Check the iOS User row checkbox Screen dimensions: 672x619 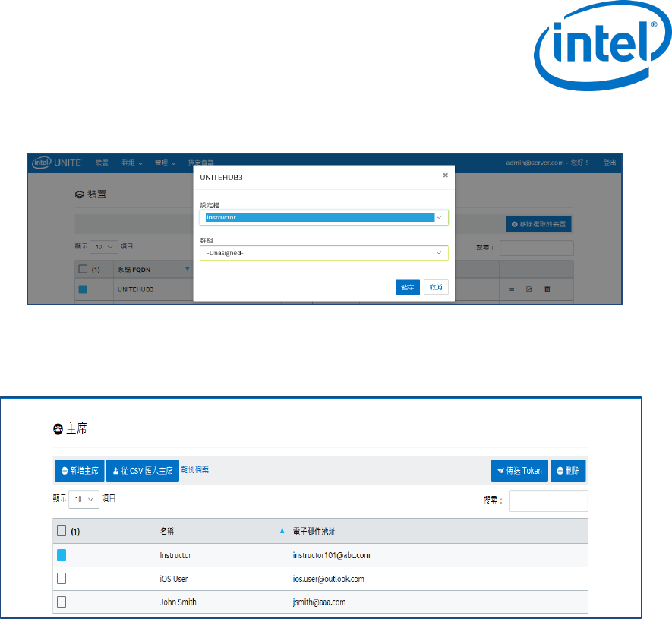[x=62, y=579]
